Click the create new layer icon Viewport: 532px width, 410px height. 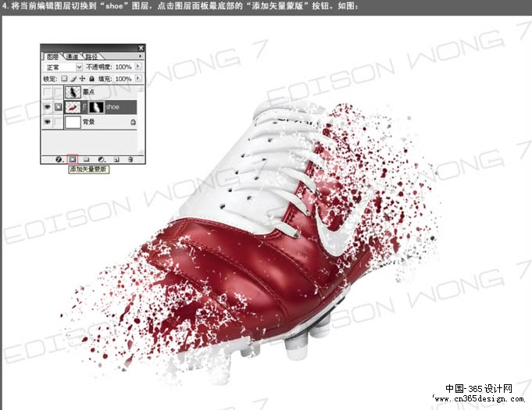coord(116,159)
